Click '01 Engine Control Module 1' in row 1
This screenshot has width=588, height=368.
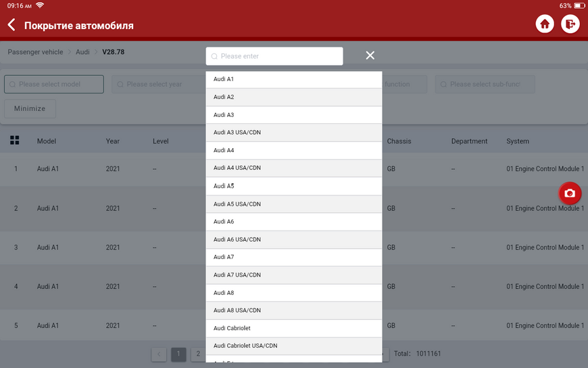[x=545, y=169]
